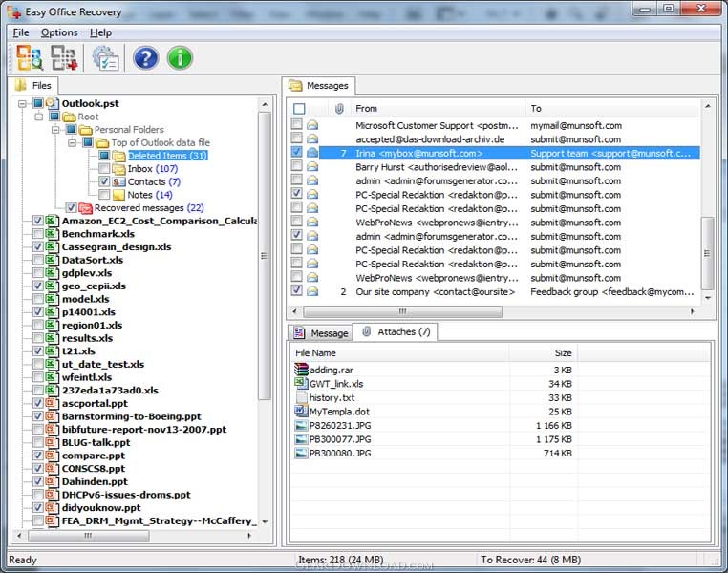Click the Inbox folder icon
728x573 pixels.
[x=118, y=169]
